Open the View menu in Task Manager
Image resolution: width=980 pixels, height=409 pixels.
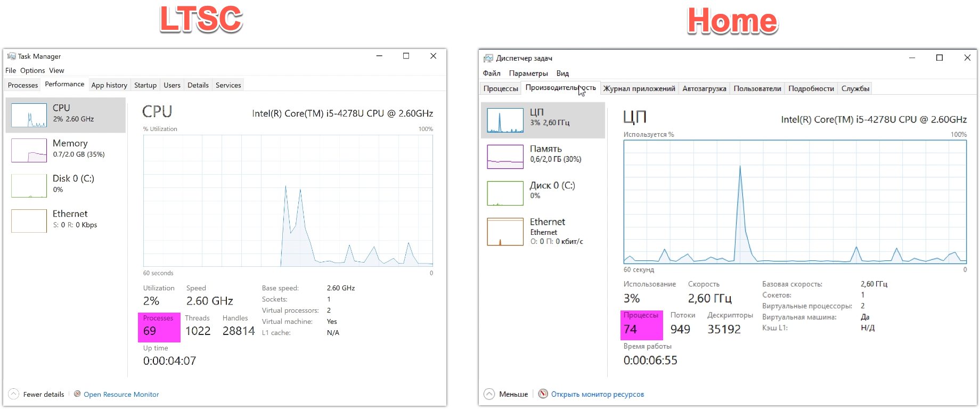(56, 70)
